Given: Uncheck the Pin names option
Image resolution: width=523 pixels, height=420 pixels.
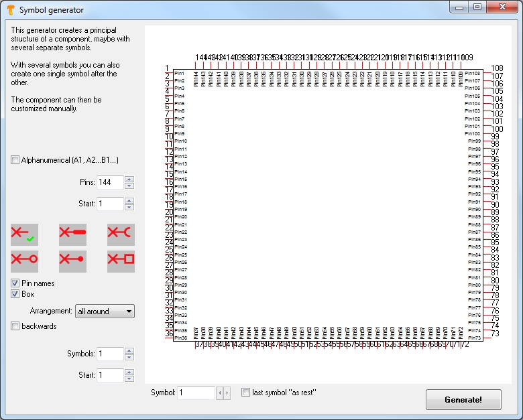Looking at the screenshot, I should tap(15, 283).
